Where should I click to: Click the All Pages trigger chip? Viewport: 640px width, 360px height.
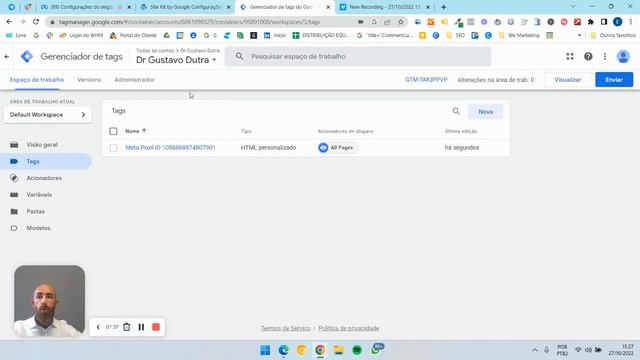(337, 147)
